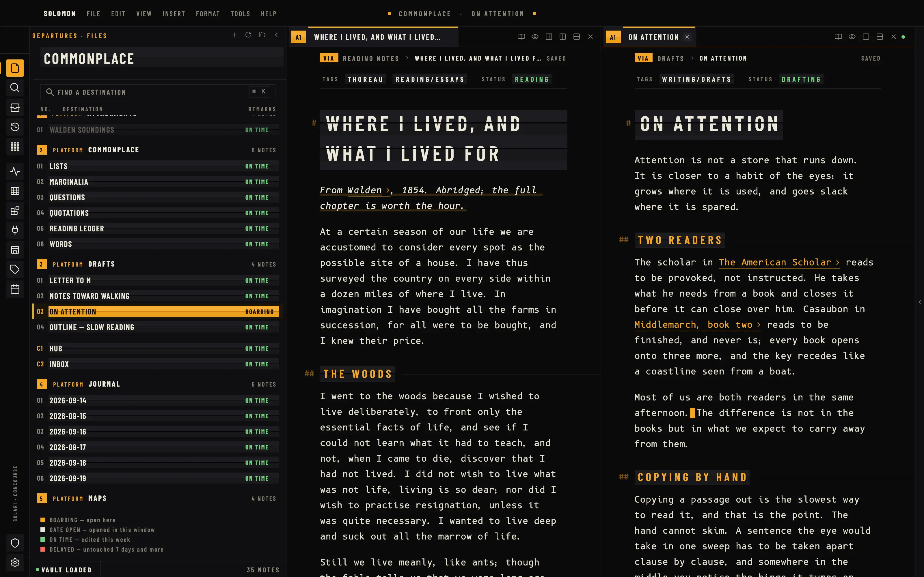This screenshot has height=577, width=924.
Task: Expand the Platform Maps group
Action: pyautogui.click(x=157, y=499)
